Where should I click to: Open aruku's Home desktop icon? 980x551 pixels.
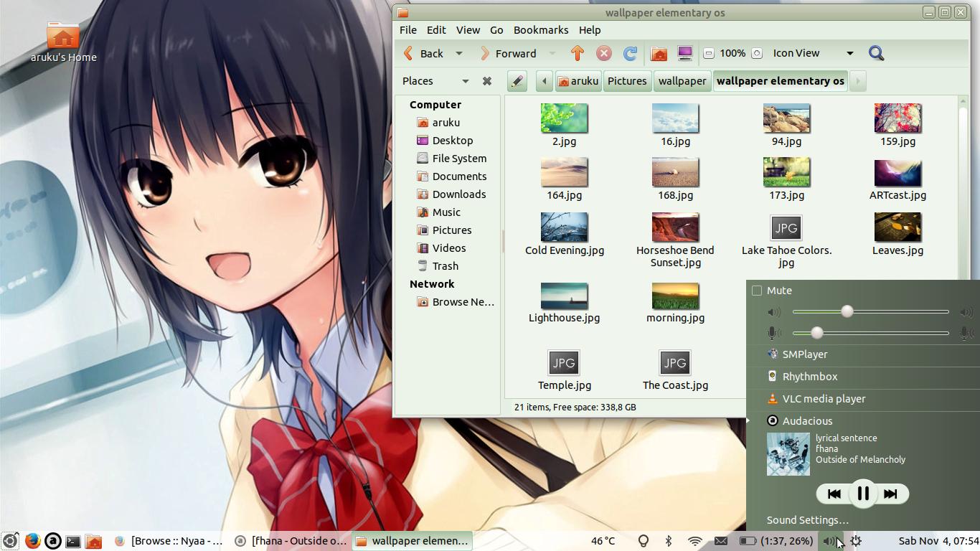pos(63,42)
